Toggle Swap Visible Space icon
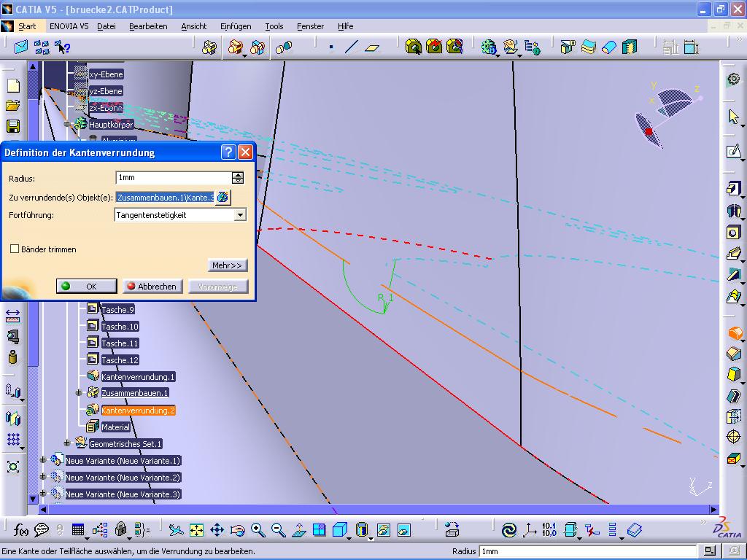This screenshot has width=747, height=560. pos(404,529)
